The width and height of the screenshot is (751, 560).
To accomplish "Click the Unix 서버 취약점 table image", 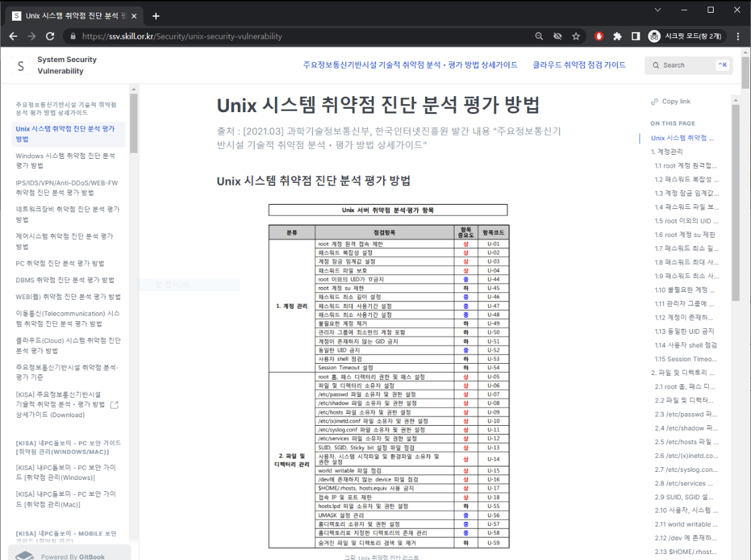I will (389, 376).
